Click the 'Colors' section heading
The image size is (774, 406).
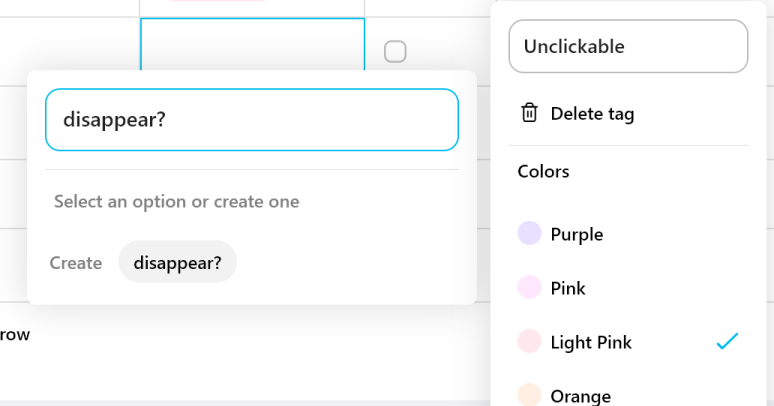543,171
